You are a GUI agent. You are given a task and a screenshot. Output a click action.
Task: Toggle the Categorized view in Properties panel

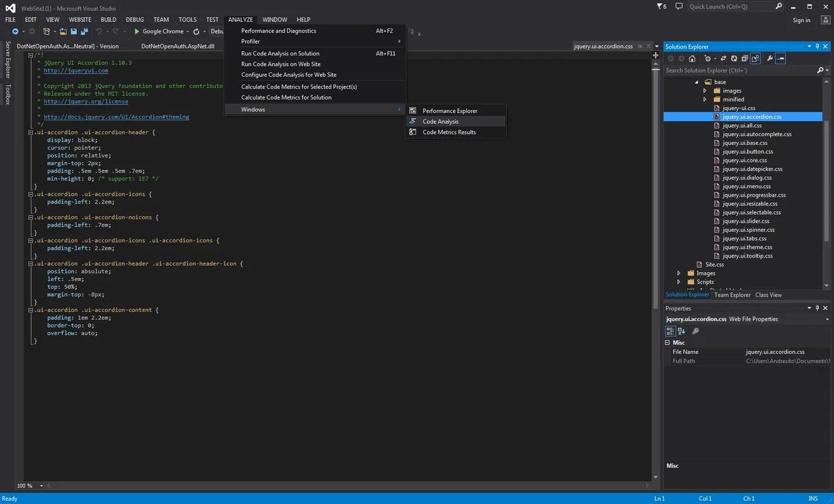click(x=671, y=331)
